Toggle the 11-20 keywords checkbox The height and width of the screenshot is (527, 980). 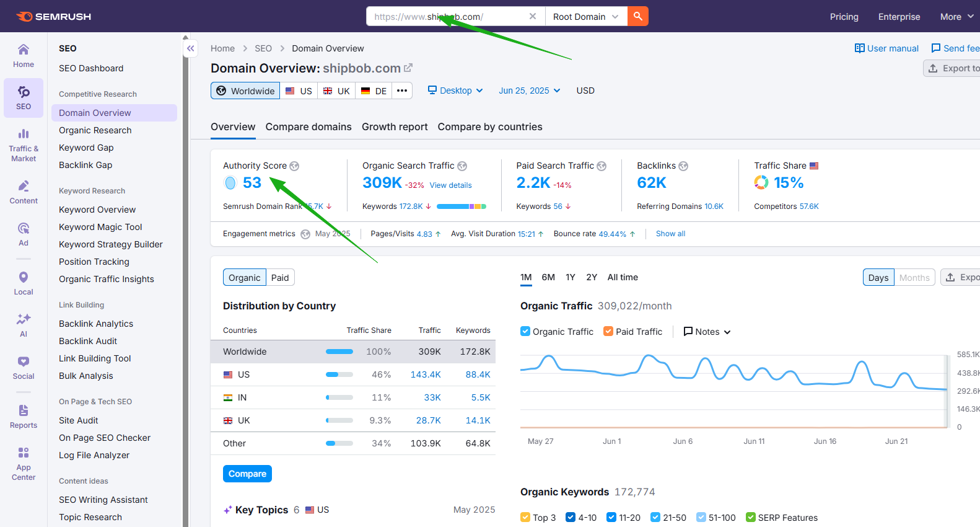coord(611,517)
